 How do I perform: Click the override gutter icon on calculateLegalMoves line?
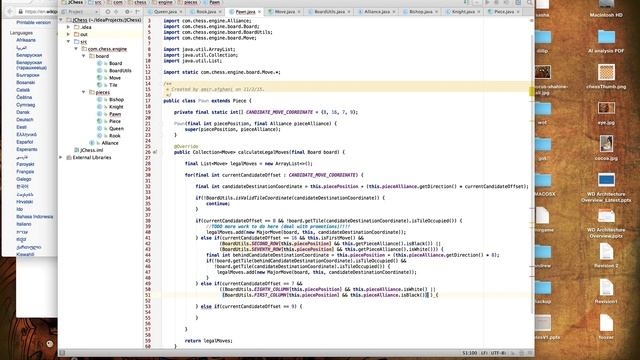click(155, 152)
